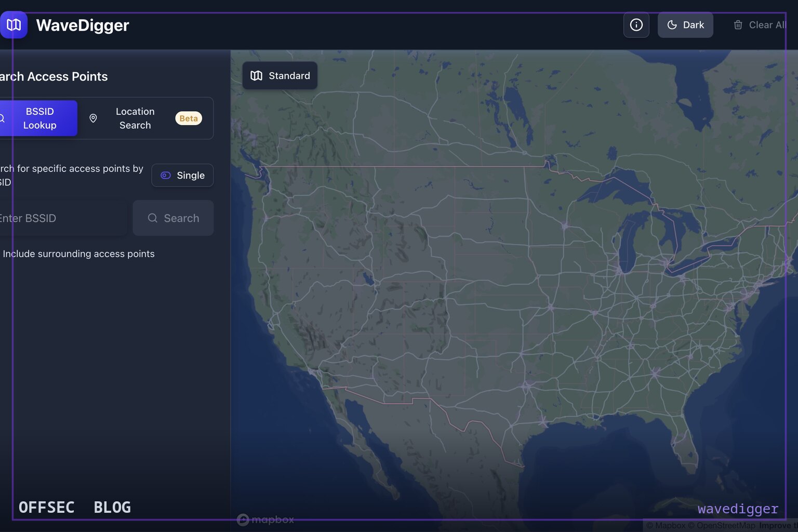The height and width of the screenshot is (532, 798).
Task: Open the info circle button
Action: click(x=636, y=25)
